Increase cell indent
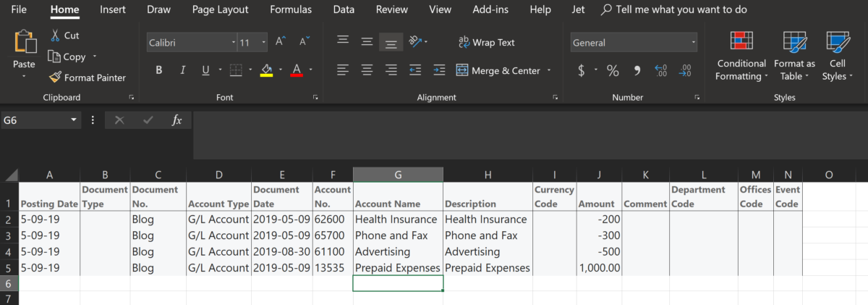The height and width of the screenshot is (305, 868). pos(439,70)
